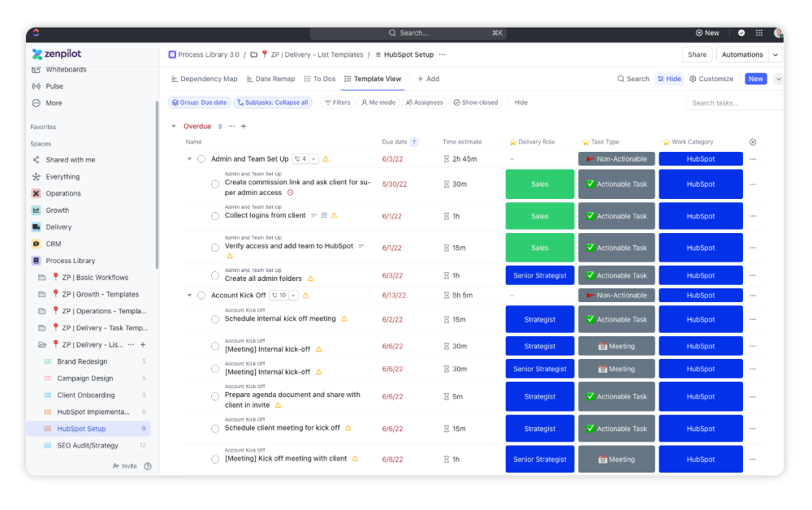Image resolution: width=812 pixels, height=510 pixels.
Task: Click the Non-Actionable cell in Account Kick Off row
Action: coord(616,296)
